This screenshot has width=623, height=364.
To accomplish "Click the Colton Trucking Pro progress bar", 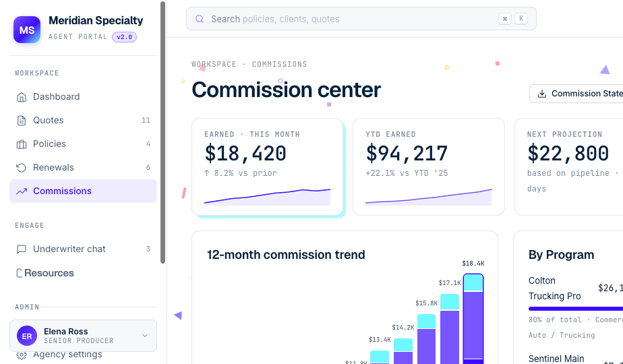I will point(576,309).
